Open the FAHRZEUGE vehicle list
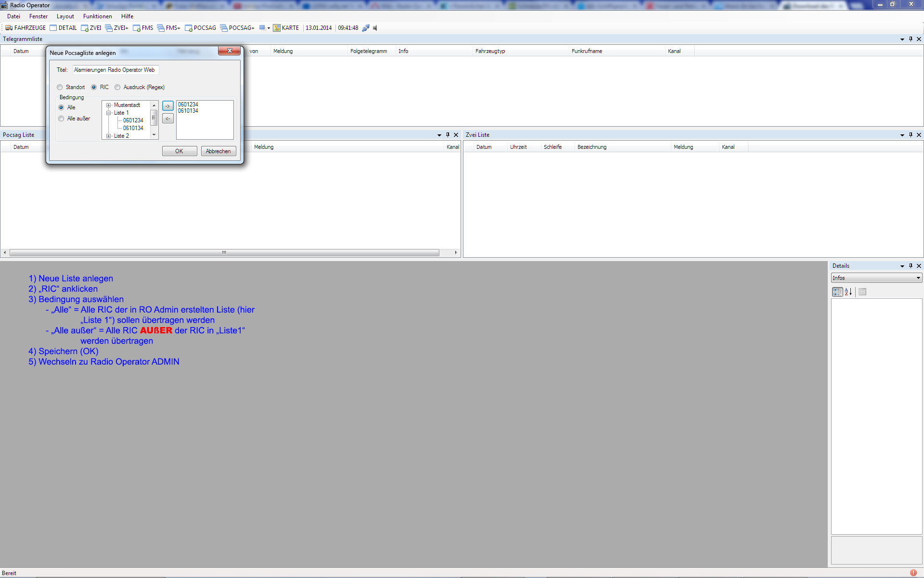Screen dimensions: 924x578 26,28
